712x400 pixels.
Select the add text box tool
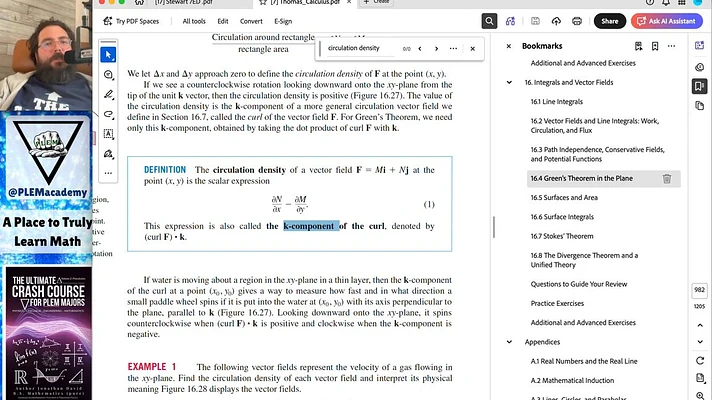(108, 133)
